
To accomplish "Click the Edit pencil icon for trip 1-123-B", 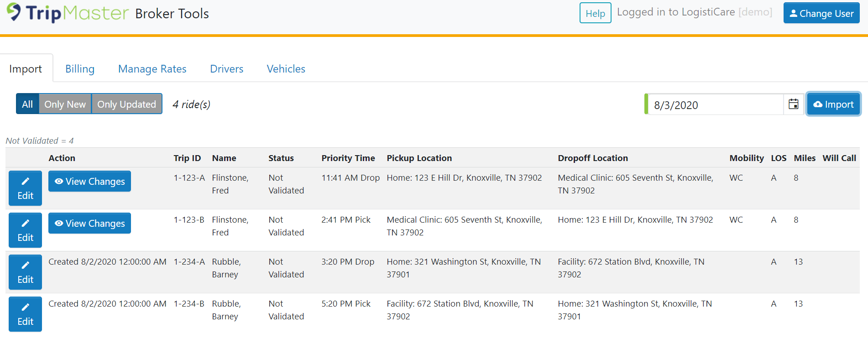I will pos(25,223).
